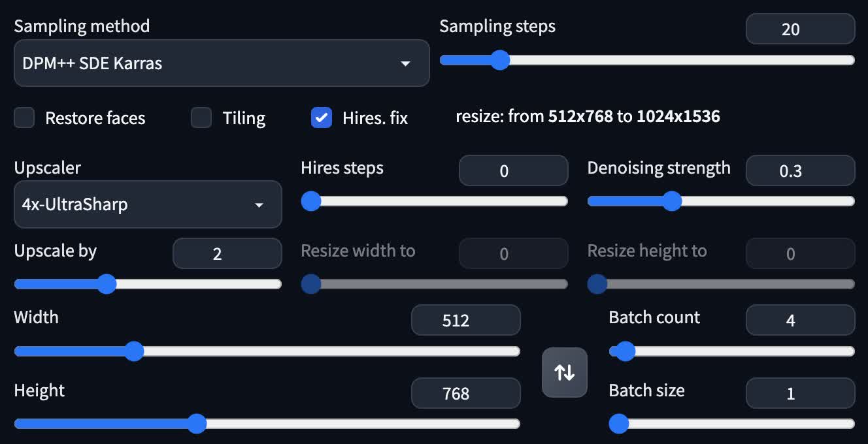
Task: Click the Batch count slider handle
Action: (x=624, y=351)
